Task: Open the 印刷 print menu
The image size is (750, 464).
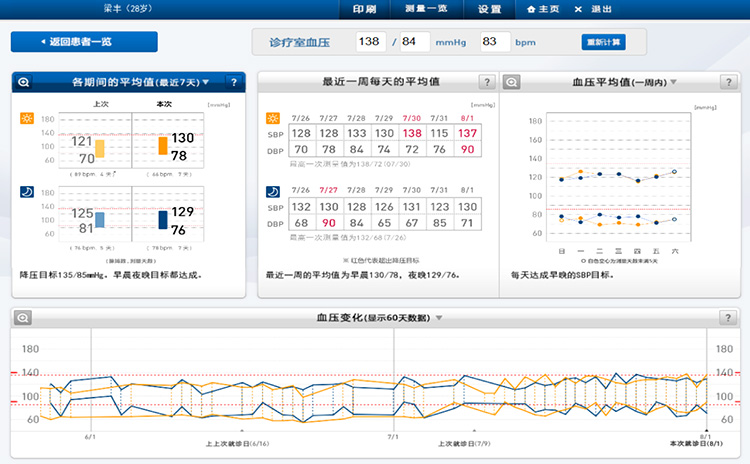Action: pyautogui.click(x=364, y=9)
